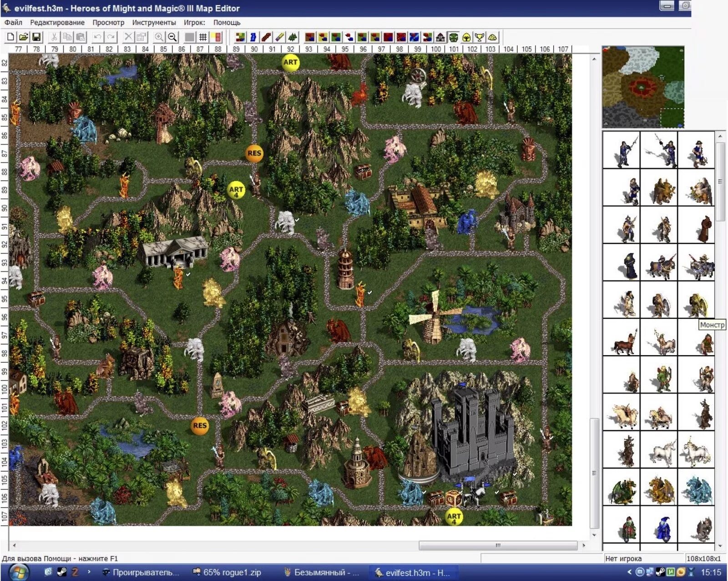
Task: Toggle the underground level view button
Action: pyautogui.click(x=189, y=37)
